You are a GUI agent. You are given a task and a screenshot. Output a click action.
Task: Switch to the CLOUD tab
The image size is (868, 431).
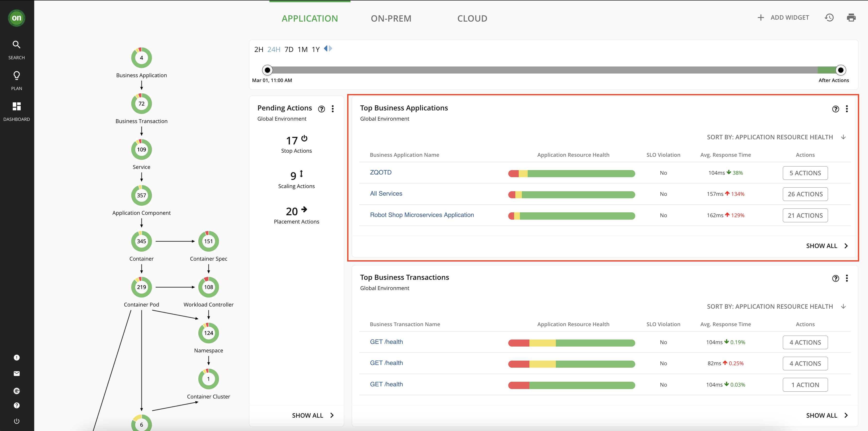pos(472,18)
